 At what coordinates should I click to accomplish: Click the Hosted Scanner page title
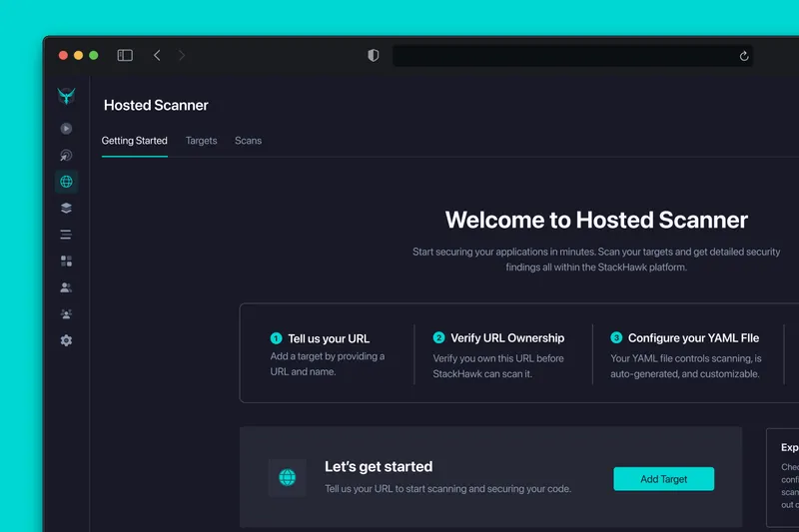(x=156, y=106)
